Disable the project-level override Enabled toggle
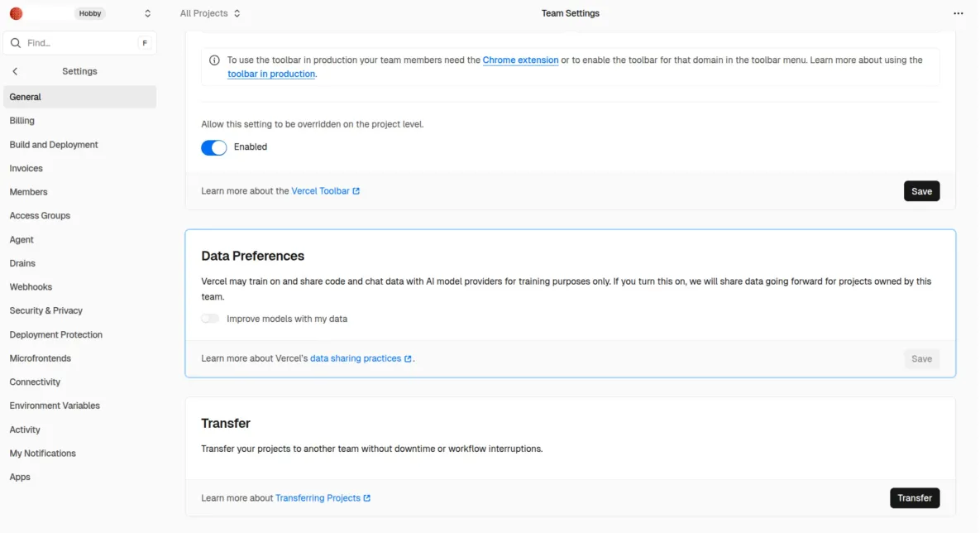 pos(213,147)
